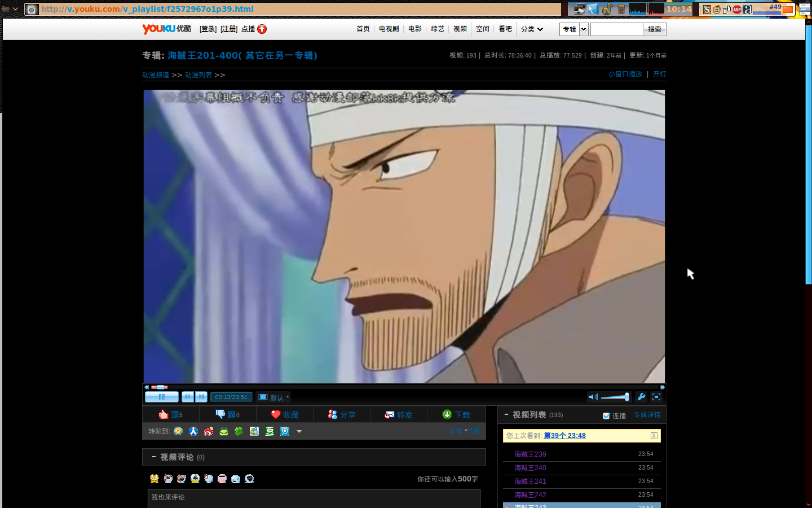The height and width of the screenshot is (508, 812).
Task: Open the 视频 nav item
Action: click(x=460, y=29)
